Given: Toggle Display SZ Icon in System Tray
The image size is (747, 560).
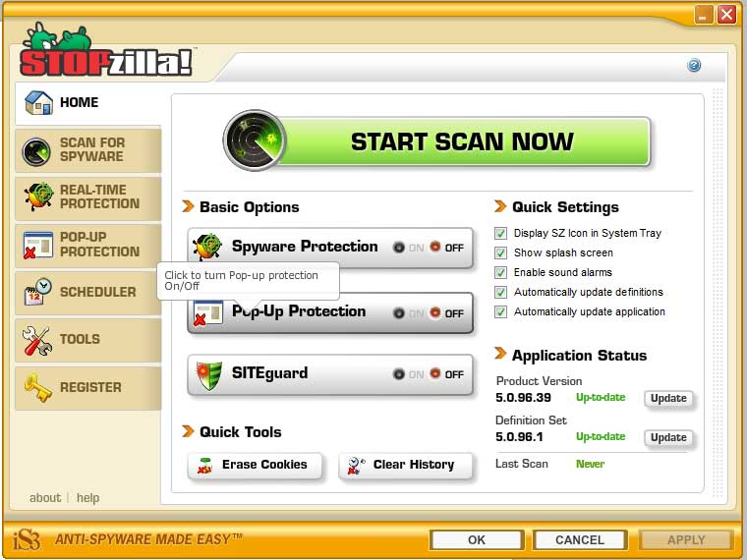Looking at the screenshot, I should [500, 234].
